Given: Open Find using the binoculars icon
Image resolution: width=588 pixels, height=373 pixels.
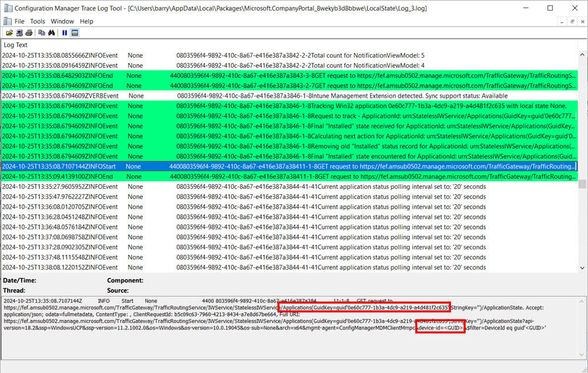Looking at the screenshot, I should point(51,33).
